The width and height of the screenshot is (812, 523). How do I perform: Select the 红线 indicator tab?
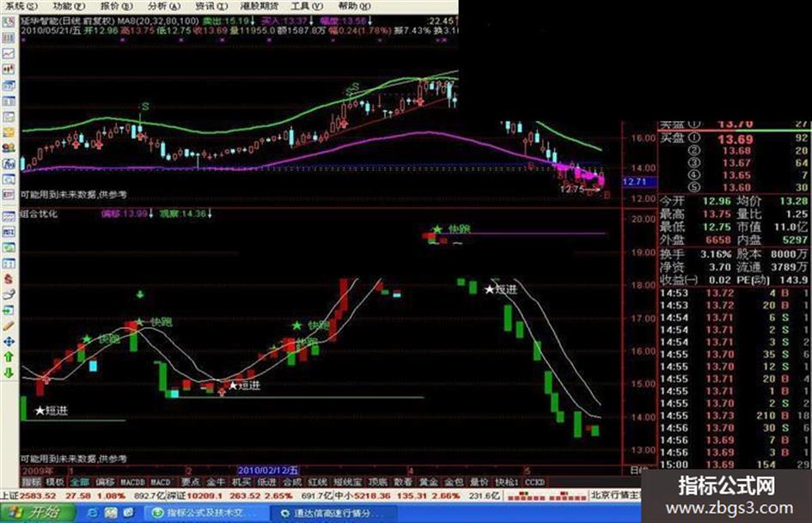[317, 482]
